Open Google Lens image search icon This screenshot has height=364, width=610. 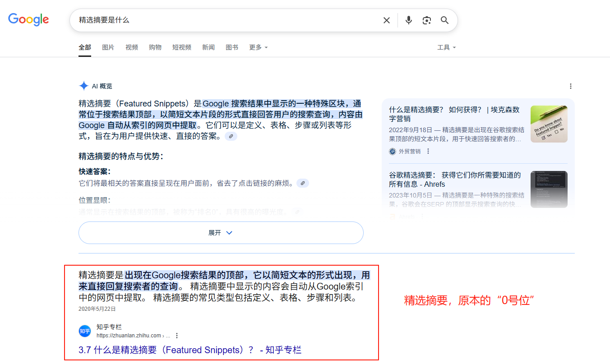point(427,20)
